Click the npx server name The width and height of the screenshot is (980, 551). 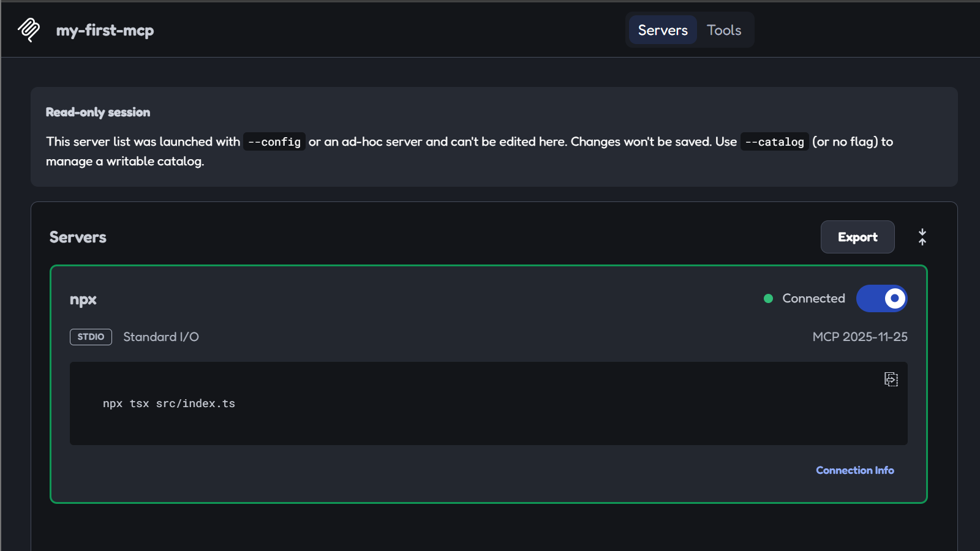coord(83,299)
